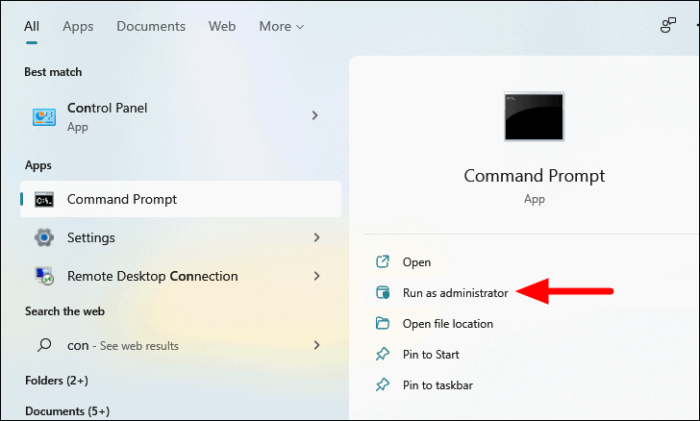700x421 pixels.
Task: Click the Run as administrator shield icon
Action: point(383,292)
